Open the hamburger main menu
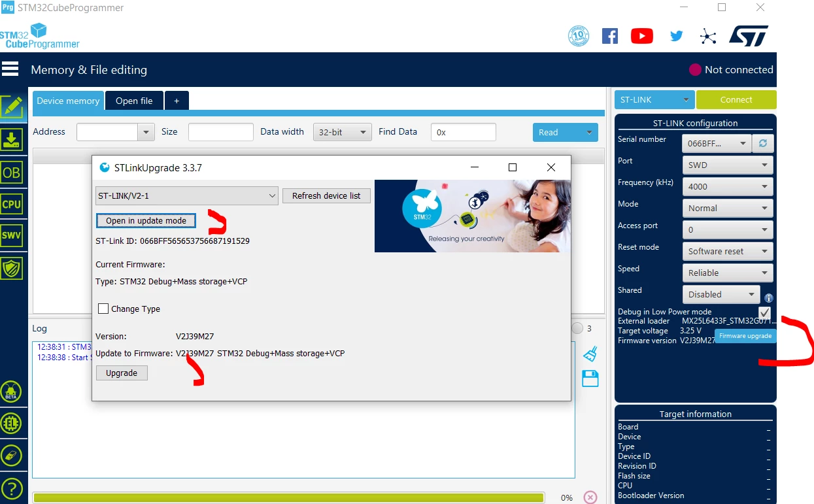The width and height of the screenshot is (814, 504). click(x=10, y=69)
